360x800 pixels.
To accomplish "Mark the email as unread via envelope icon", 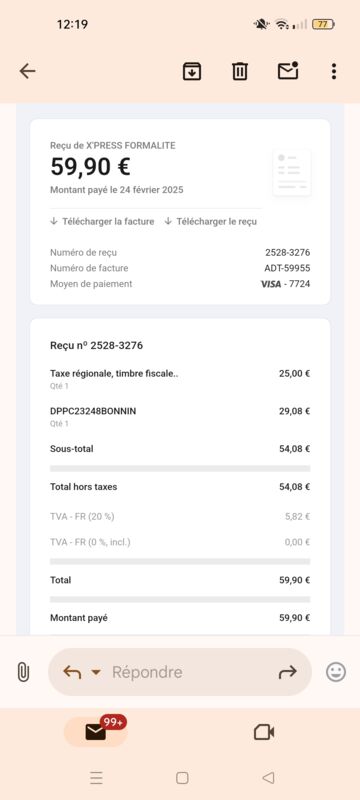I will point(288,71).
